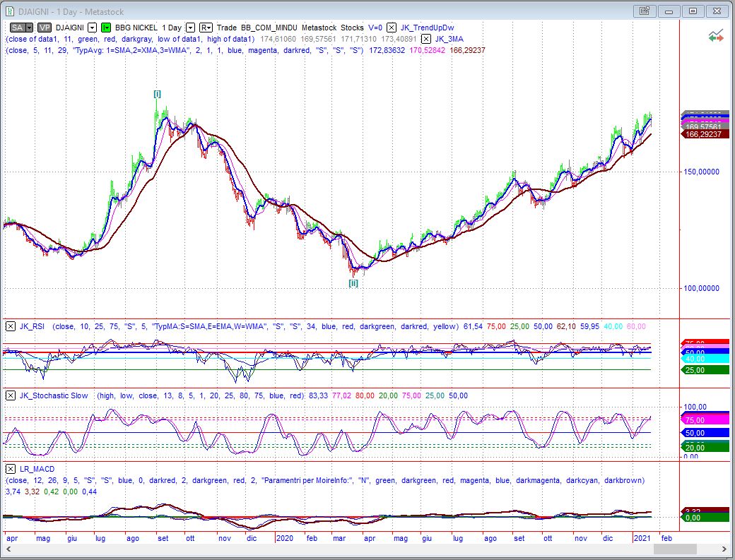Image resolution: width=735 pixels, height=560 pixels.
Task: Close the JK_RSI pane using its X box
Action: 11,326
